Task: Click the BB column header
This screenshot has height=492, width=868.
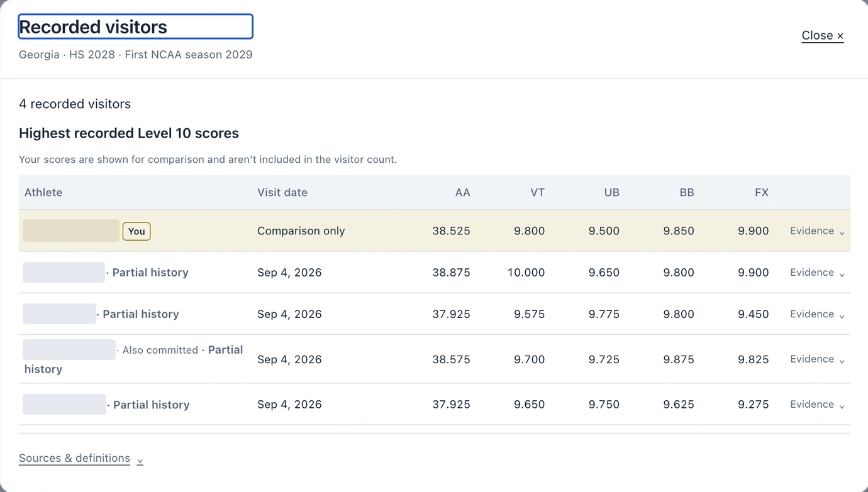Action: pyautogui.click(x=687, y=193)
